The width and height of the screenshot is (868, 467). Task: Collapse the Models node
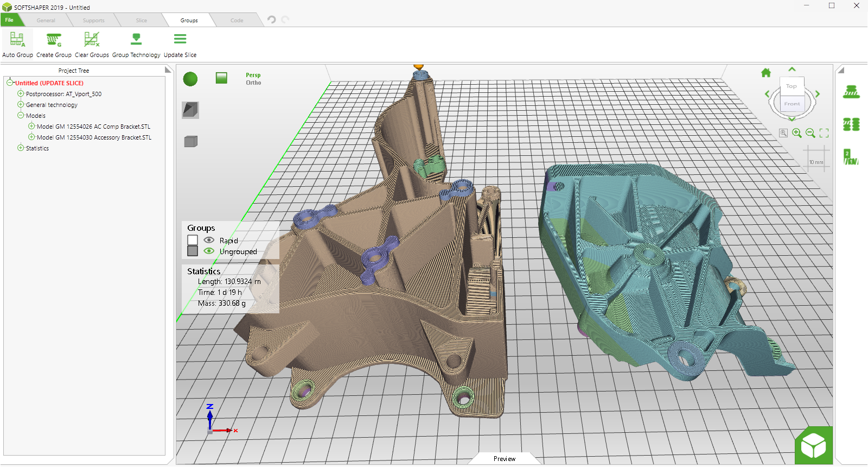click(x=21, y=115)
